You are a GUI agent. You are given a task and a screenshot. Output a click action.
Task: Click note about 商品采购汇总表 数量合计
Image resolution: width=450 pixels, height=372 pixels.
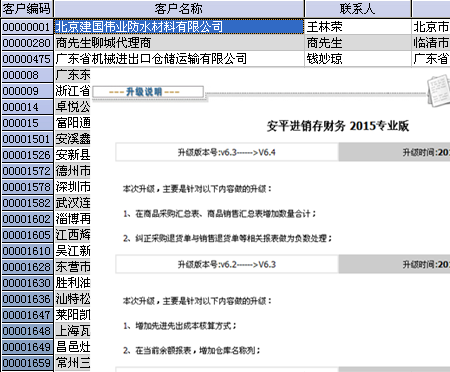tap(219, 214)
